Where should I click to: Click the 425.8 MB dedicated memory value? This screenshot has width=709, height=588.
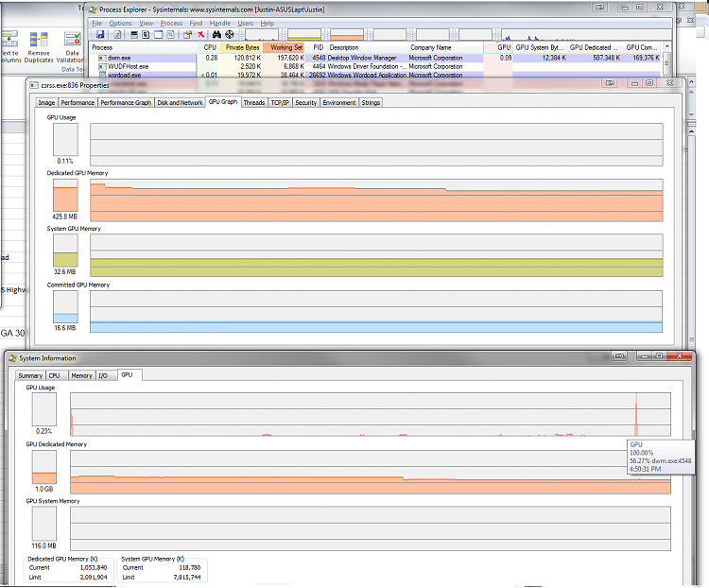click(x=65, y=216)
